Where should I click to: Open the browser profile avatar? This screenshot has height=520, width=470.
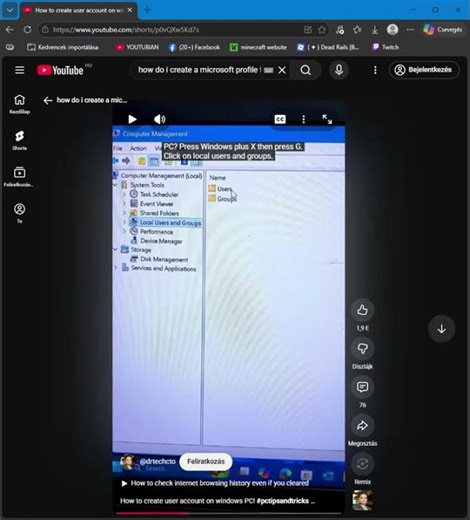point(392,30)
